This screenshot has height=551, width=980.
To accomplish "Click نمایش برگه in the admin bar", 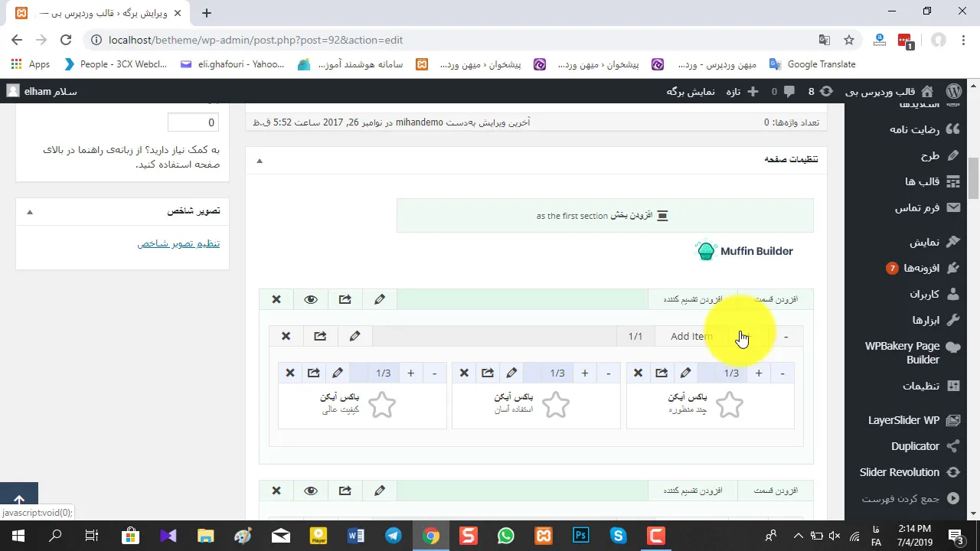I will 691,91.
